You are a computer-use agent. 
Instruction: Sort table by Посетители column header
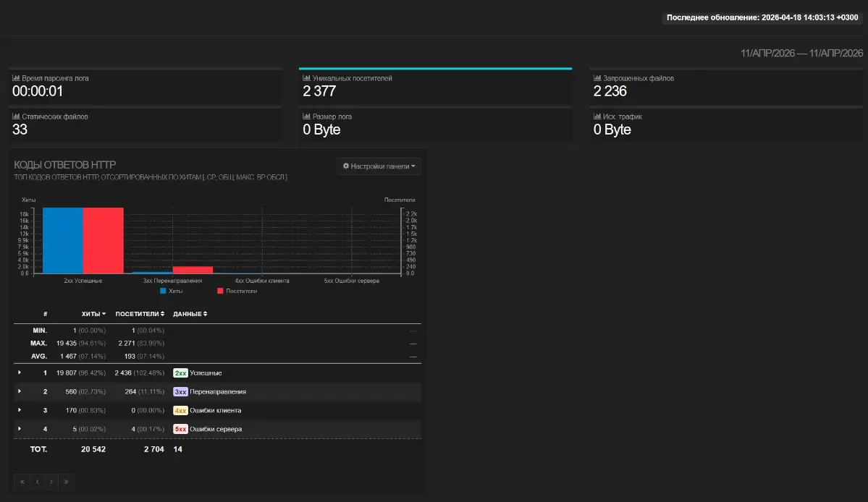140,314
